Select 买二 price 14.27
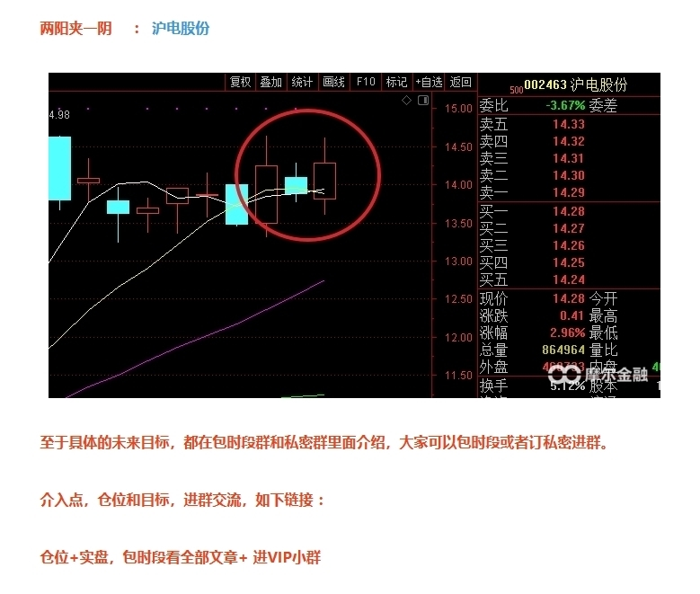 568,228
